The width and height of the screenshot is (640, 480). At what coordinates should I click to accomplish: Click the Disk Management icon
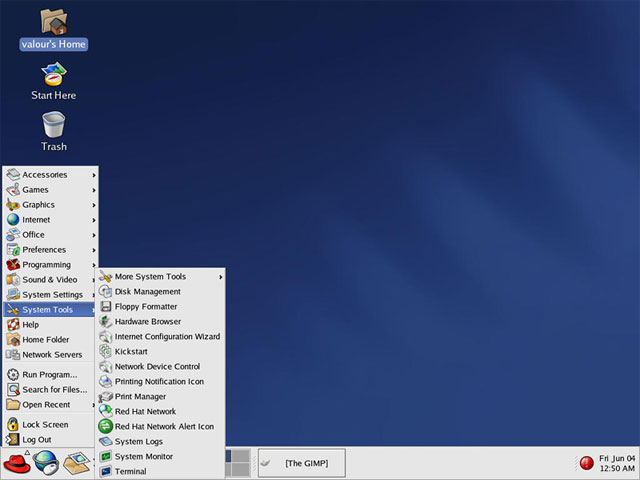coord(105,291)
